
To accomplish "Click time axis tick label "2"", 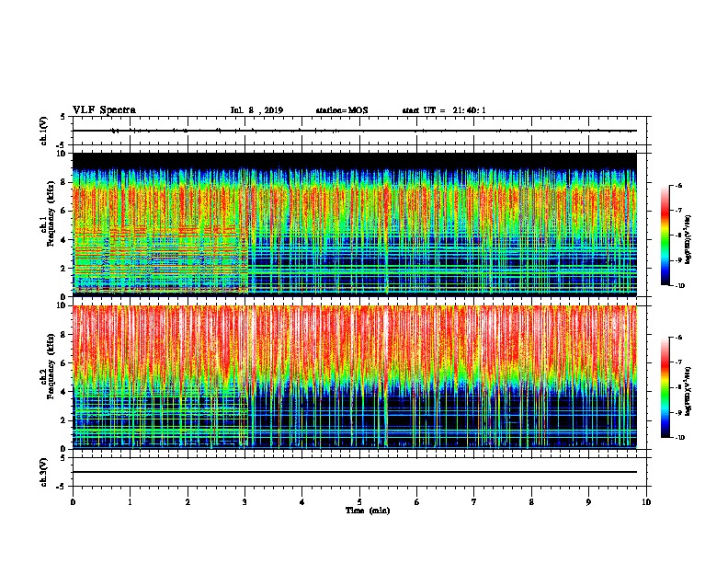I will point(188,502).
